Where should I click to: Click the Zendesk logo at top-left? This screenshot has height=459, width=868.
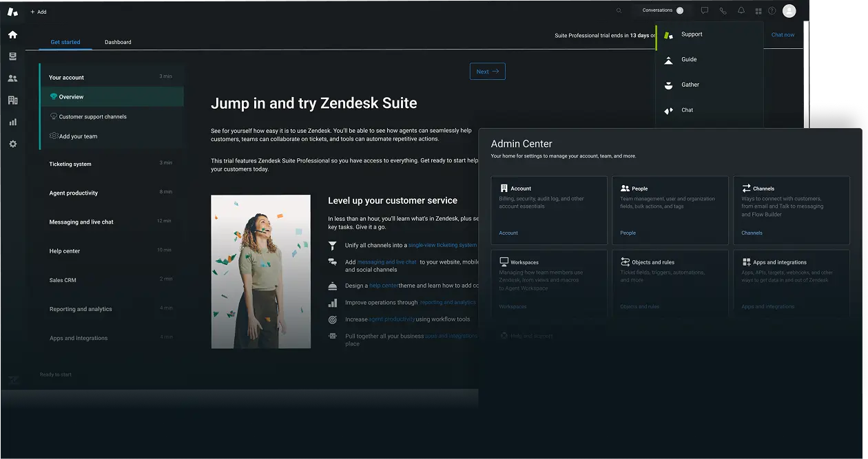pyautogui.click(x=12, y=11)
